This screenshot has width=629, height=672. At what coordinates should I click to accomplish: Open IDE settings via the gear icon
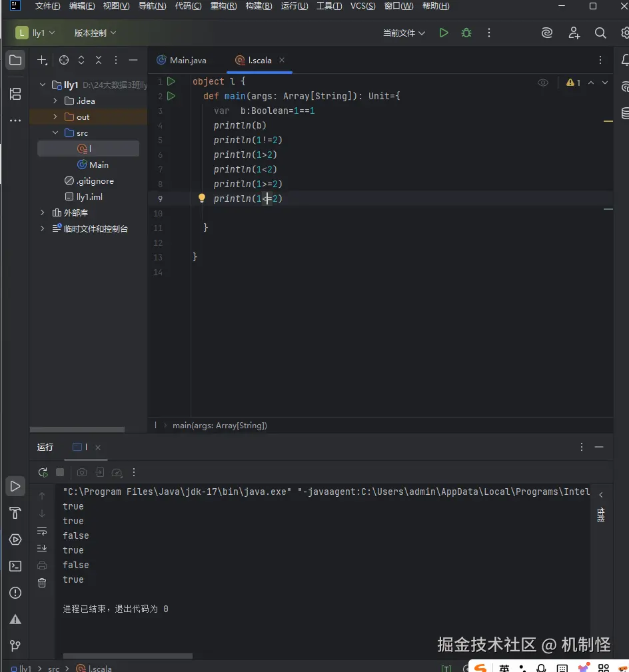point(624,32)
